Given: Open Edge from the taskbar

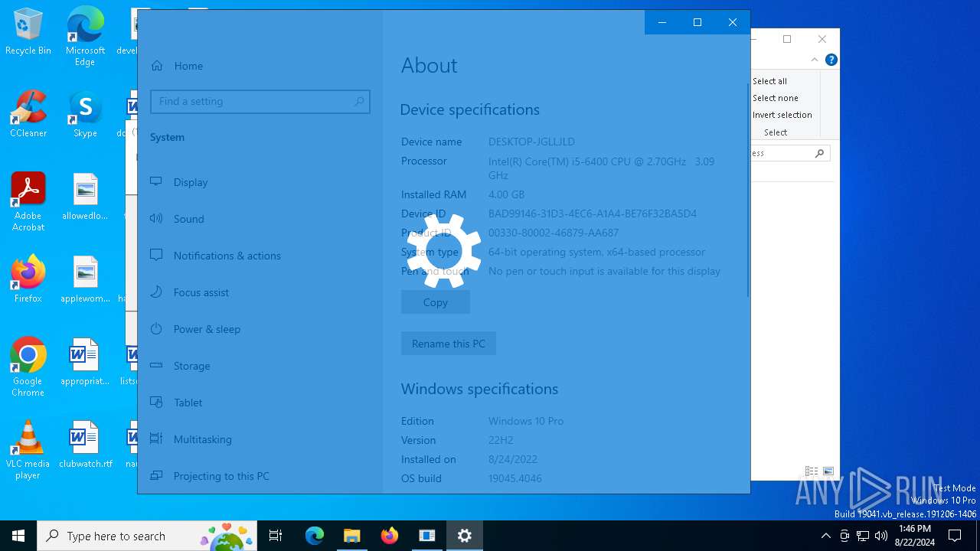Looking at the screenshot, I should pos(315,536).
